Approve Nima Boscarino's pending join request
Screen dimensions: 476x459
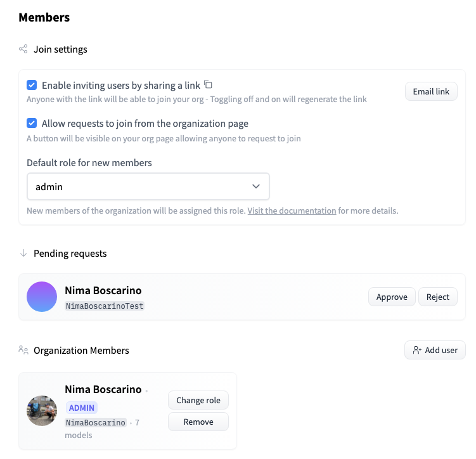click(392, 297)
